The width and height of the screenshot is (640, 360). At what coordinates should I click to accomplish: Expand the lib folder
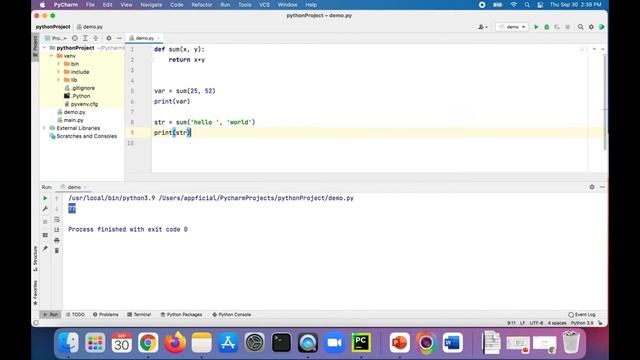tap(58, 80)
